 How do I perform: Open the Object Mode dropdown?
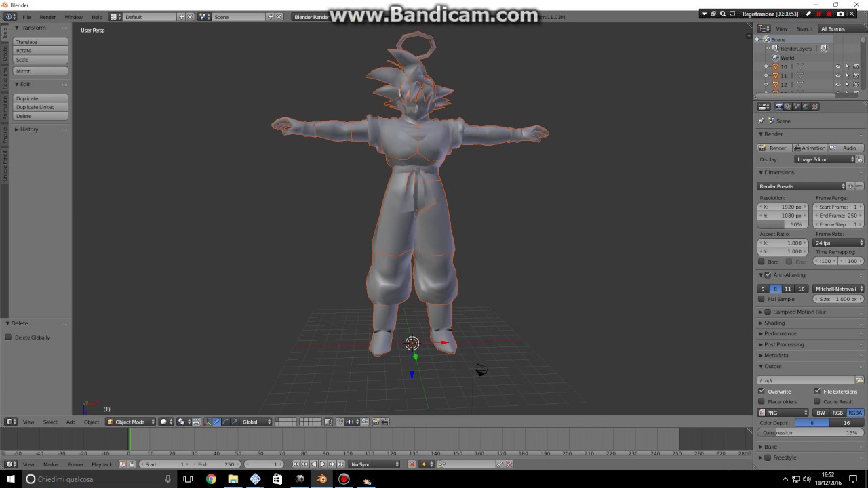(130, 422)
